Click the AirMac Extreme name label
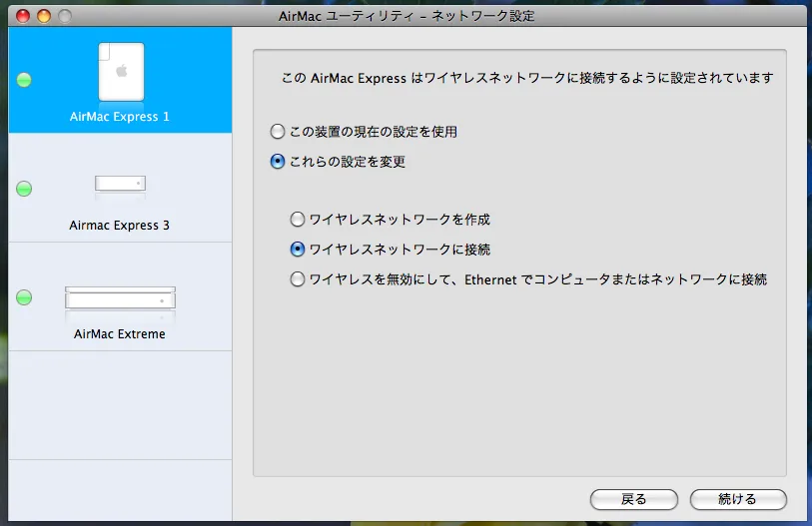812x526 pixels. click(x=120, y=334)
